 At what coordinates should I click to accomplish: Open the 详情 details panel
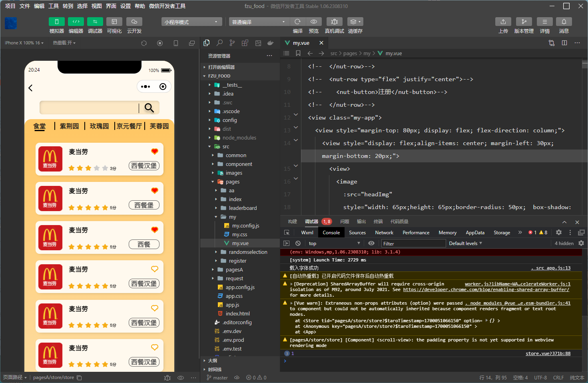click(x=544, y=22)
